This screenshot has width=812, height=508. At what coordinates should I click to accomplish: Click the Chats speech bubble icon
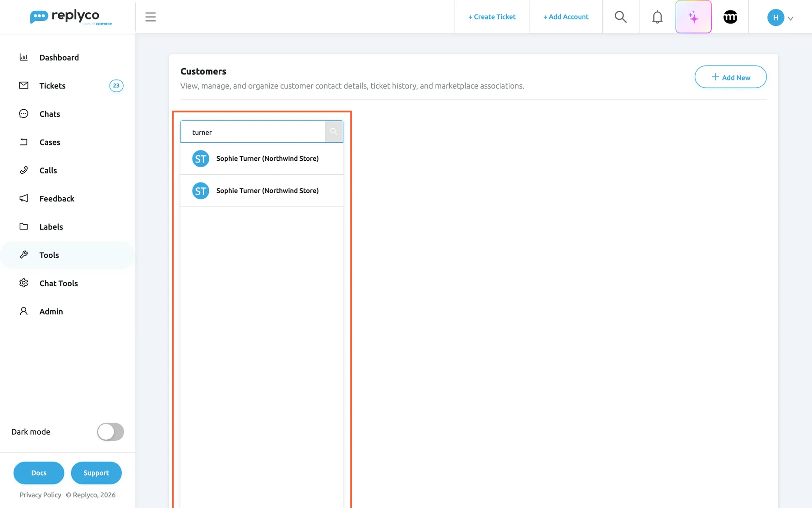24,113
